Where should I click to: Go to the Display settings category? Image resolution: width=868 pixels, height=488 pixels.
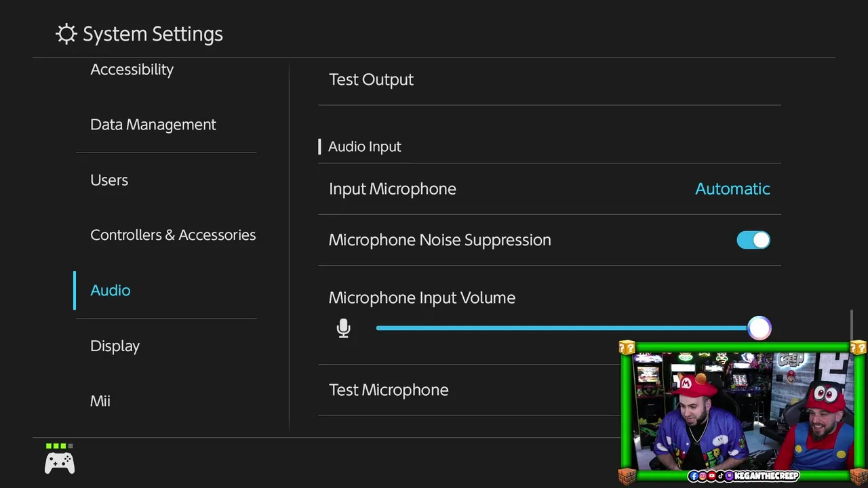(x=115, y=346)
